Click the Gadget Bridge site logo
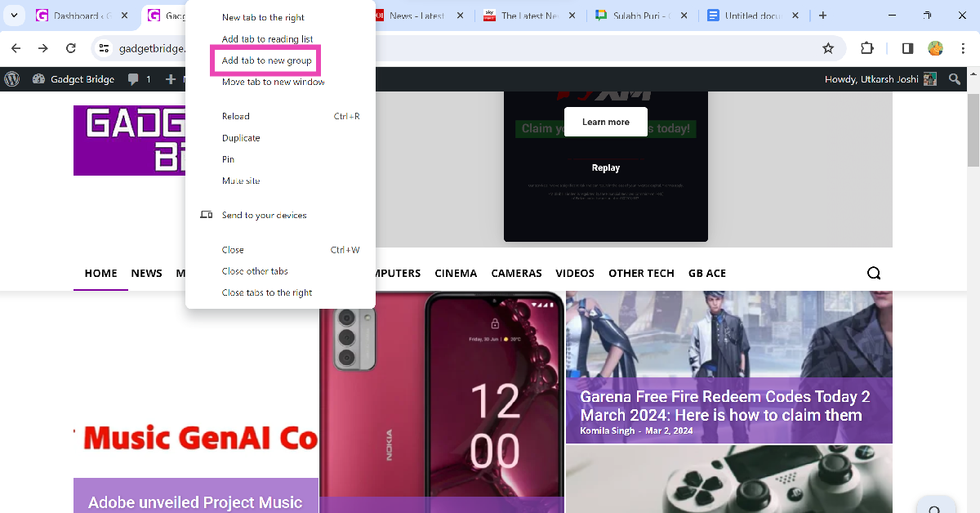This screenshot has width=980, height=513. click(x=131, y=141)
